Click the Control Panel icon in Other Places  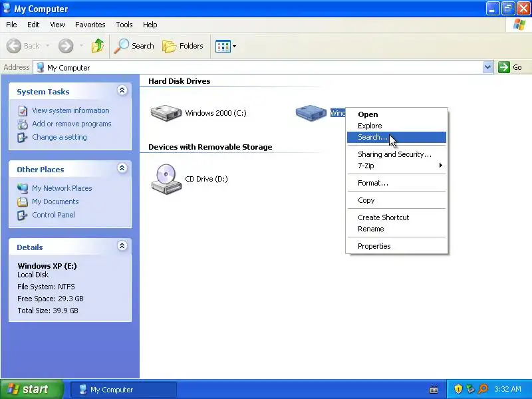(x=23, y=215)
